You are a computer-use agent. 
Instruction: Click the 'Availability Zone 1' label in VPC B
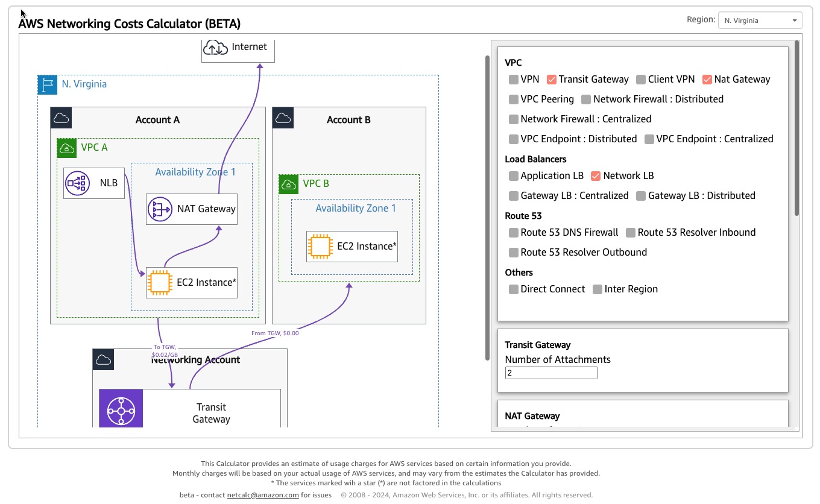(x=356, y=209)
